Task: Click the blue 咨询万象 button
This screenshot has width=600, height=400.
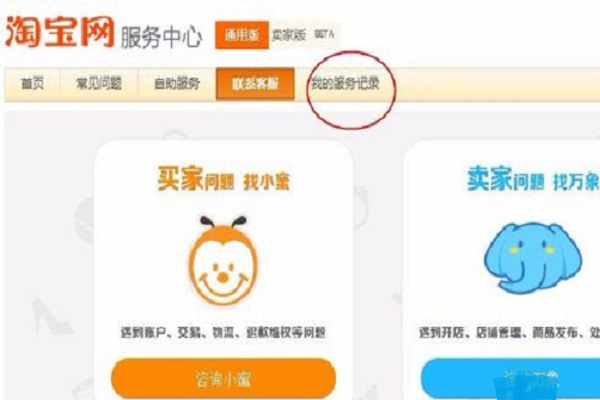Action: click(510, 378)
